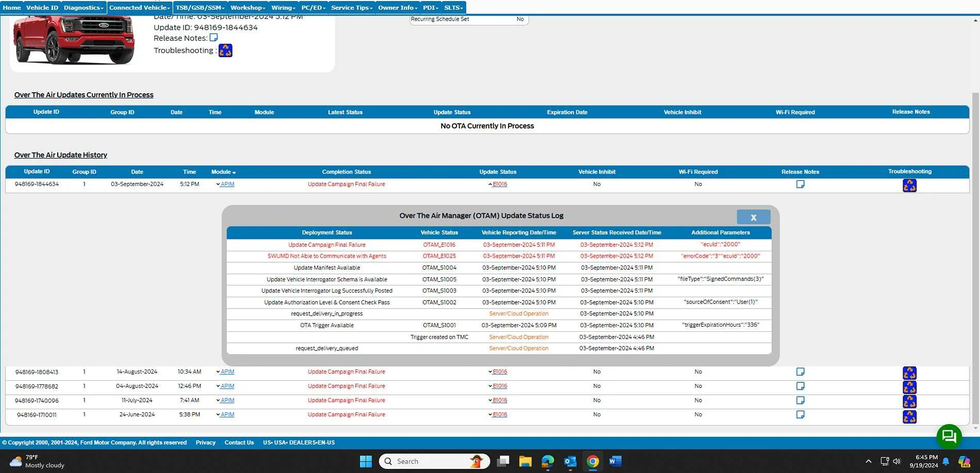Click Troubleshooting icon under Update ID header
Viewport: 980px width, 473px height.
point(225,50)
